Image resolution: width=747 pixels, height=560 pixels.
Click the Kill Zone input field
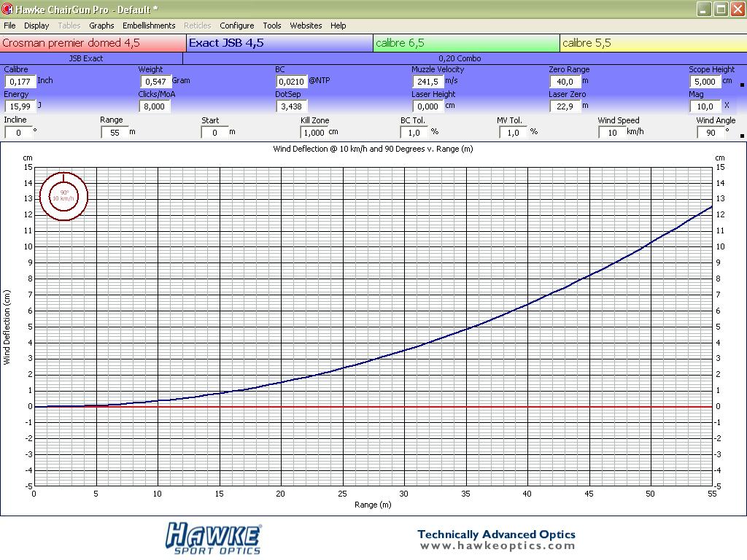314,132
